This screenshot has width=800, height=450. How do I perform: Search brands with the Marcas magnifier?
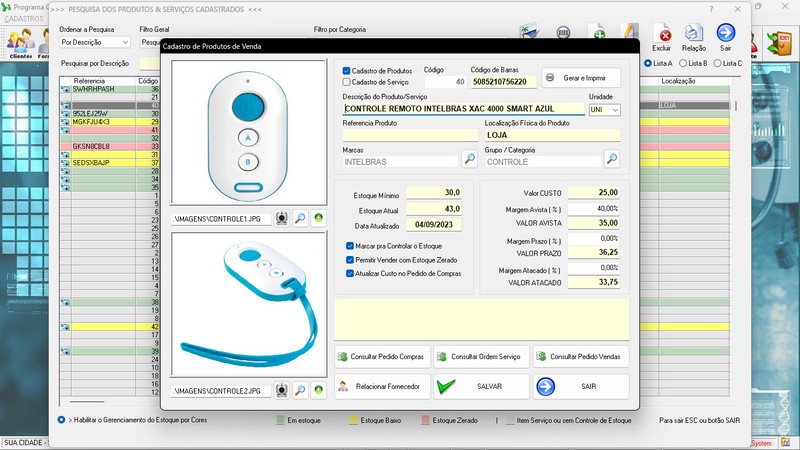(x=469, y=160)
